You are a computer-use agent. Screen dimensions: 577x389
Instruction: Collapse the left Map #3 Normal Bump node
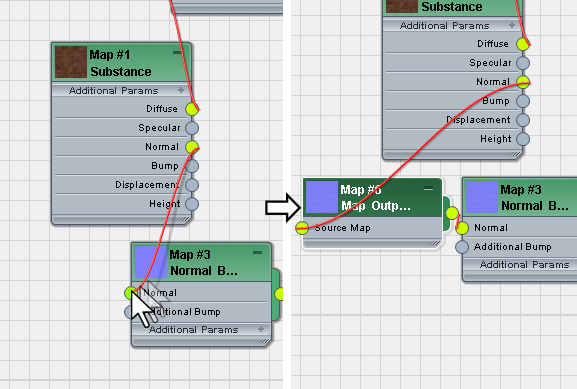click(258, 252)
